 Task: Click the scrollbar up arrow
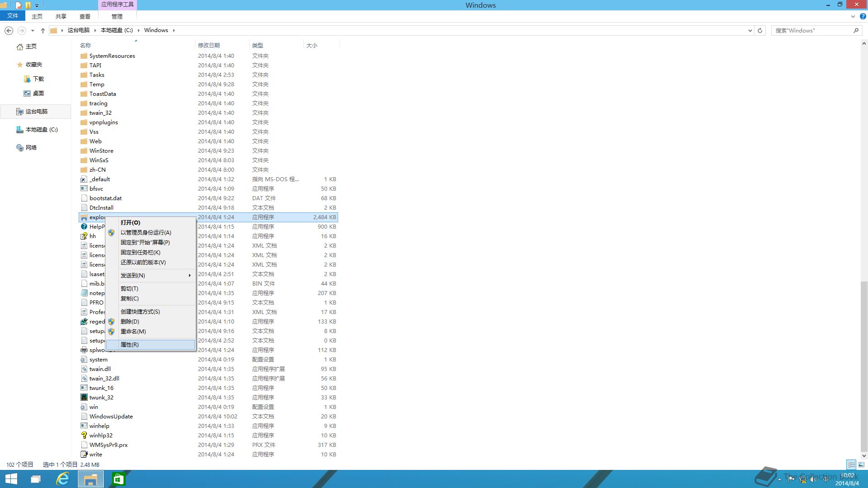click(864, 44)
